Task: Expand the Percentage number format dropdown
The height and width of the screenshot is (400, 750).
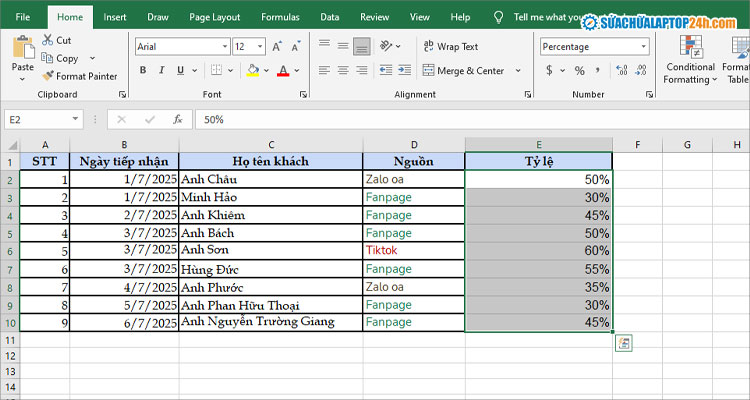Action: tap(644, 47)
